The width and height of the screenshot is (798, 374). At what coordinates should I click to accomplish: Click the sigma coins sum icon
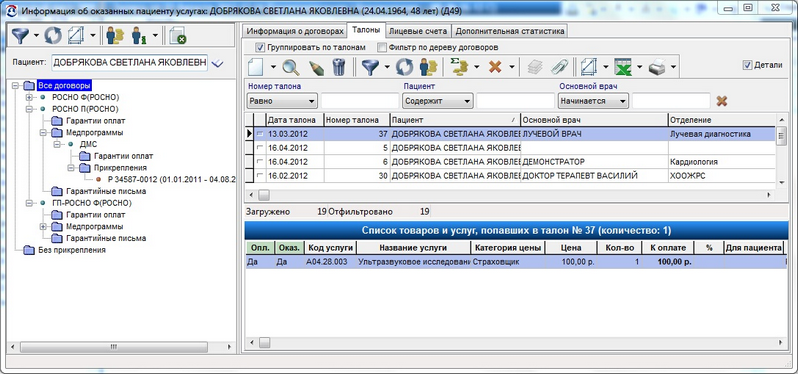click(x=460, y=67)
